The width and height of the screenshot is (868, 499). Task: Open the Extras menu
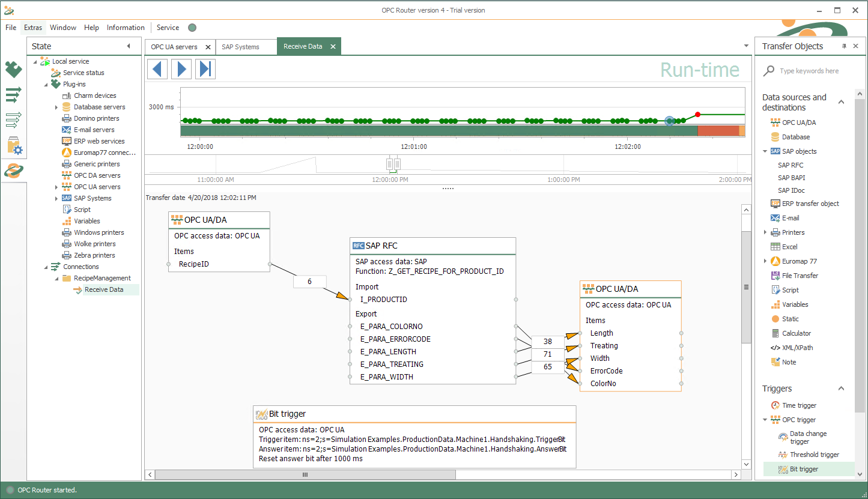[33, 28]
